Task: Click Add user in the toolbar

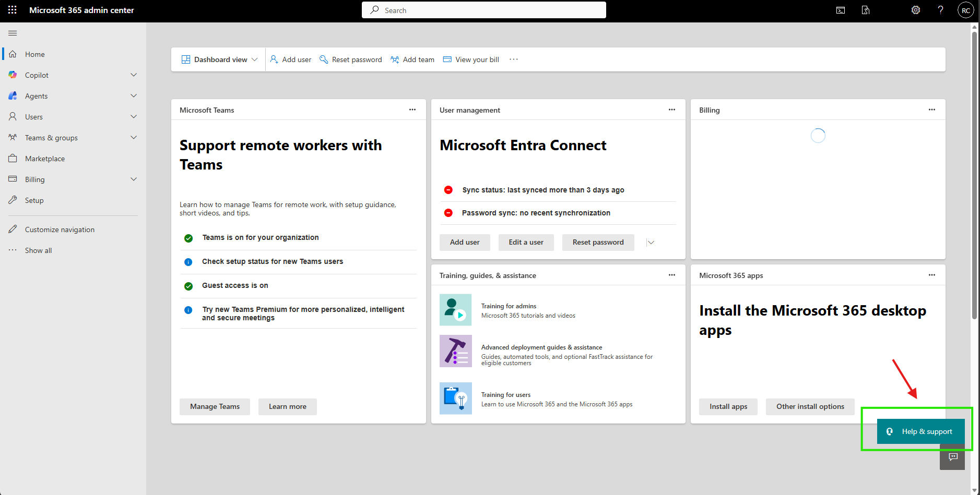Action: [x=291, y=59]
